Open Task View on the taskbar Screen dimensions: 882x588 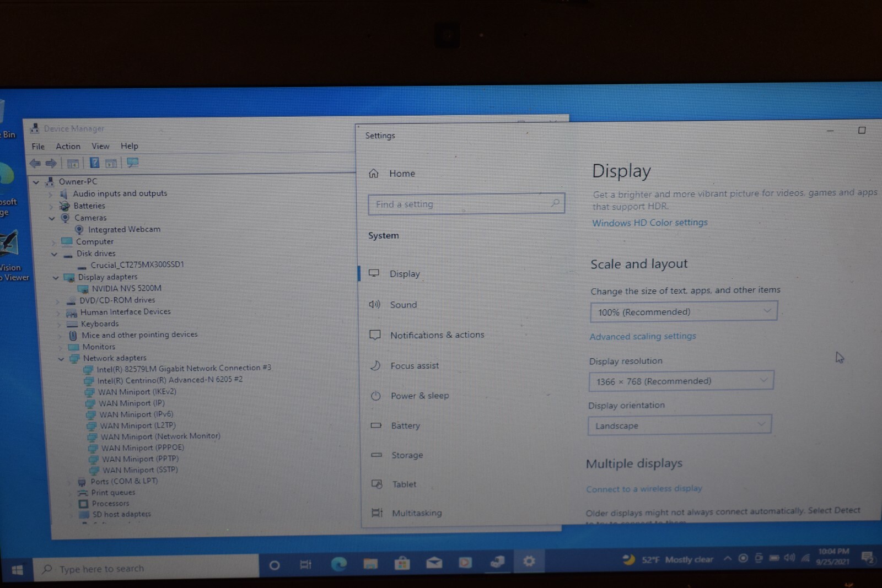click(305, 564)
